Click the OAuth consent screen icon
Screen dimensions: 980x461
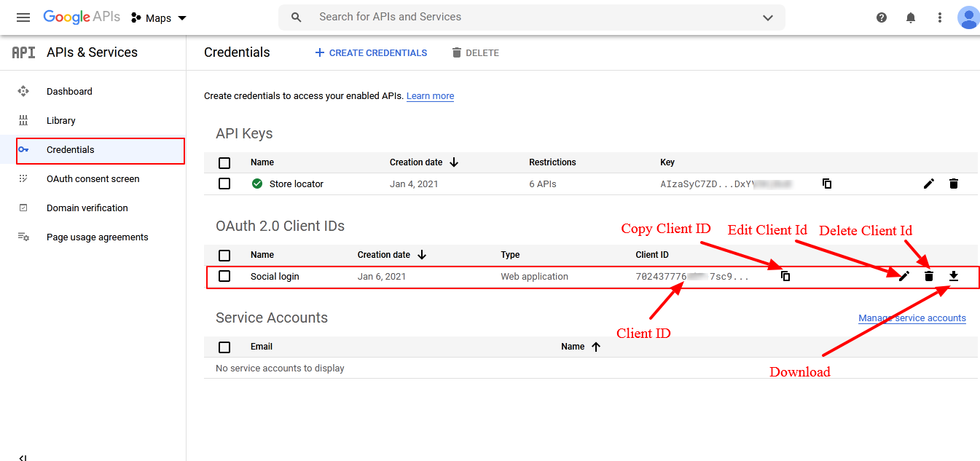click(x=23, y=179)
